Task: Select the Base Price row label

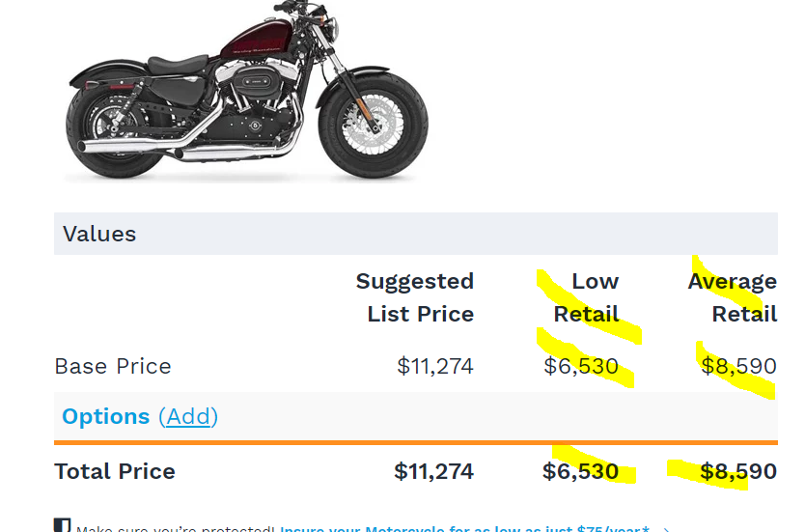Action: coord(113,366)
